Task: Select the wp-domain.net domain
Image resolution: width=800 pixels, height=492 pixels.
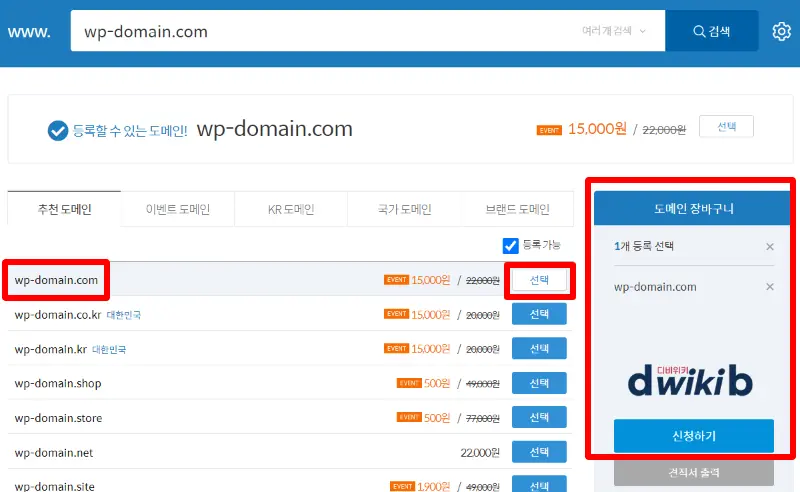Action: point(539,452)
